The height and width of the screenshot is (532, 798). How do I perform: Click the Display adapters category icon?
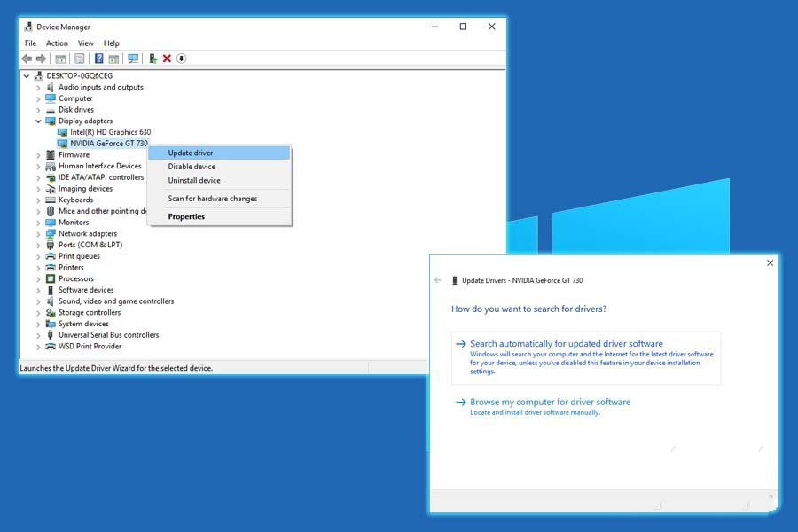[51, 121]
